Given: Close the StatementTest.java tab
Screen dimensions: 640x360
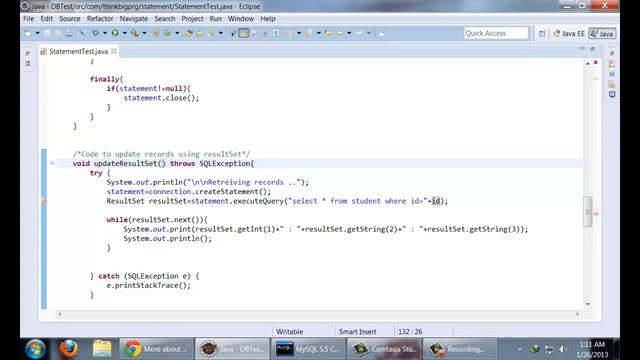Looking at the screenshot, I should [x=114, y=51].
